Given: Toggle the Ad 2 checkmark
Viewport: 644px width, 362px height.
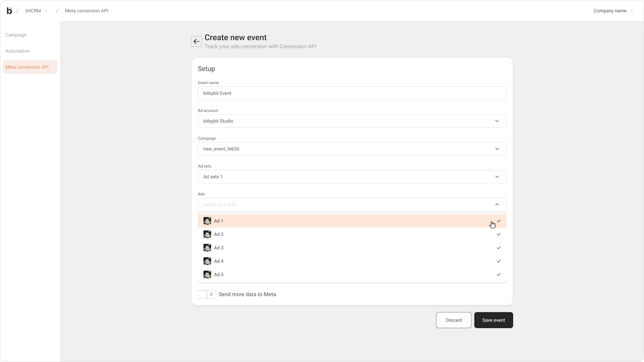Looking at the screenshot, I should (498, 234).
